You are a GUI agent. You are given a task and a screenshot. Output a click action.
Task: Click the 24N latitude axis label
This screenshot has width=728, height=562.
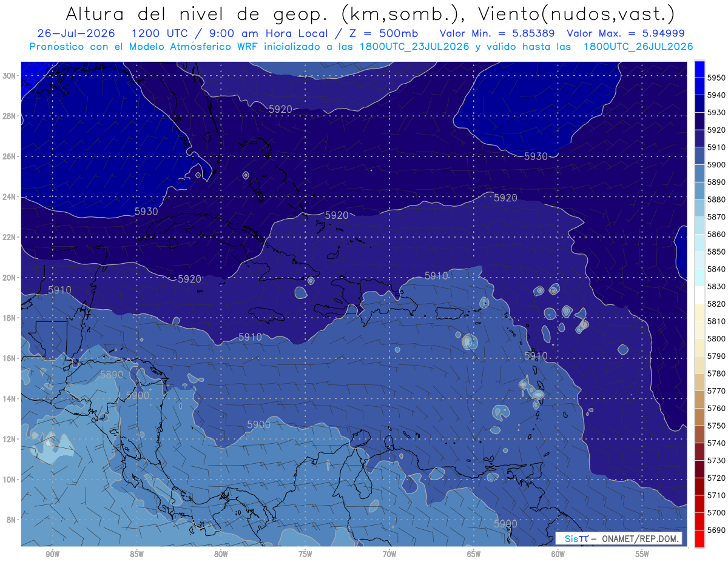point(9,197)
